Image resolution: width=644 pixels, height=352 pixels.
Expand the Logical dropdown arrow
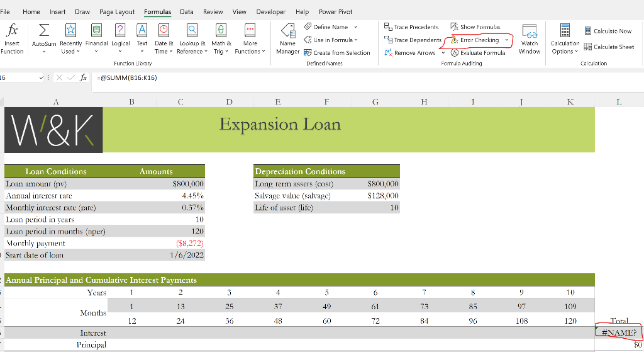tap(120, 52)
